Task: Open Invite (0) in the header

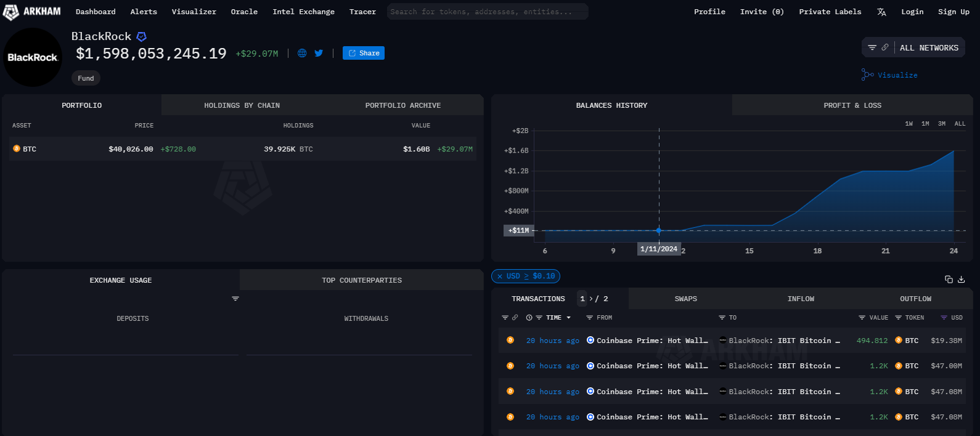Action: (x=762, y=12)
